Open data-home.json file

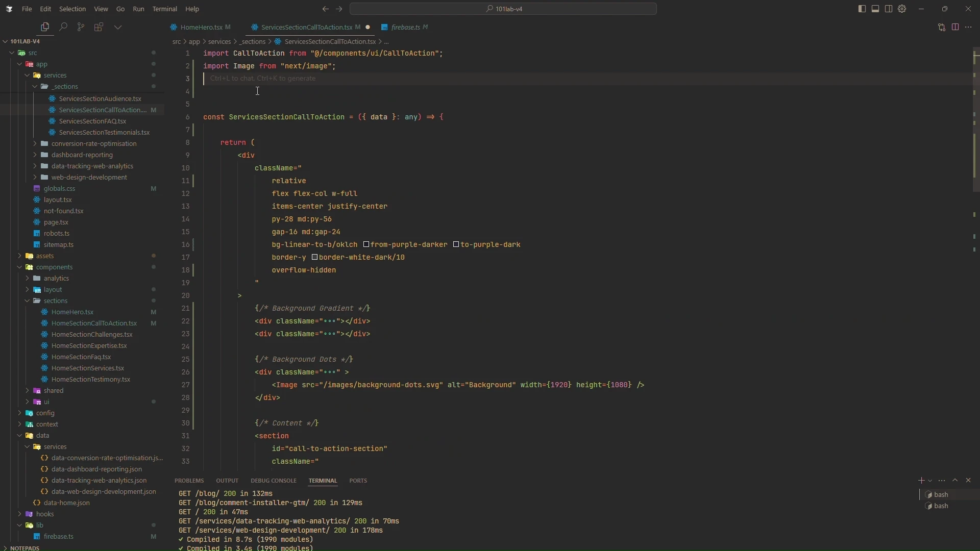click(66, 503)
